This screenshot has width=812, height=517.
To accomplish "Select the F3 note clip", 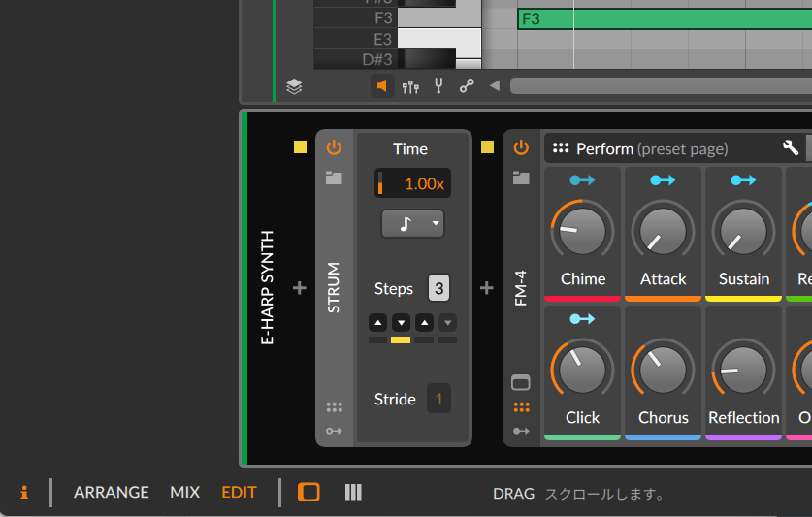I will tap(665, 19).
